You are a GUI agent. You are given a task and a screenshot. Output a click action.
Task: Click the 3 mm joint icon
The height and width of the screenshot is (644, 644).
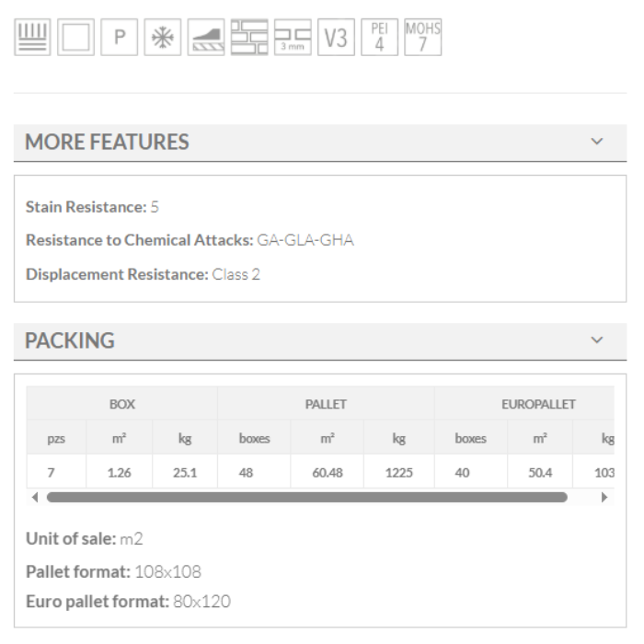pos(293,38)
